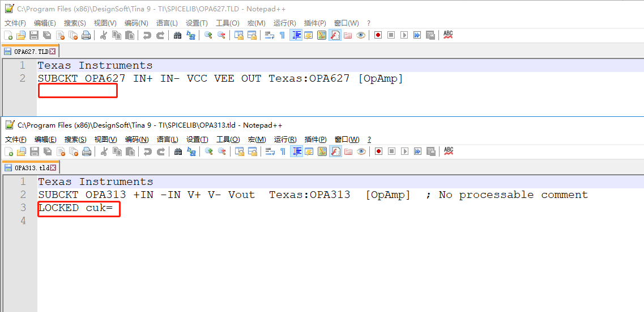This screenshot has height=312, width=644.
Task: Click Open file icon in OPA313 window
Action: pyautogui.click(x=22, y=151)
